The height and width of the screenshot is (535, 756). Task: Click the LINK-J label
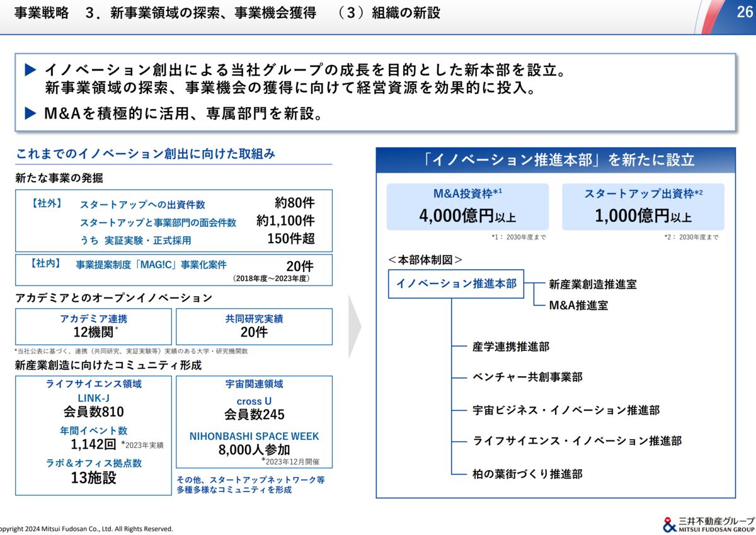pos(94,398)
